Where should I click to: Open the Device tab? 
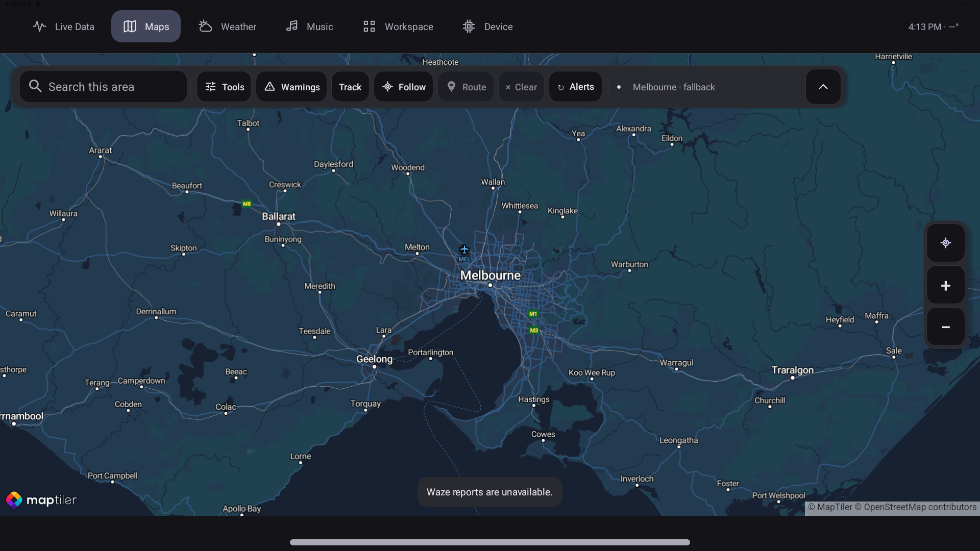[487, 27]
